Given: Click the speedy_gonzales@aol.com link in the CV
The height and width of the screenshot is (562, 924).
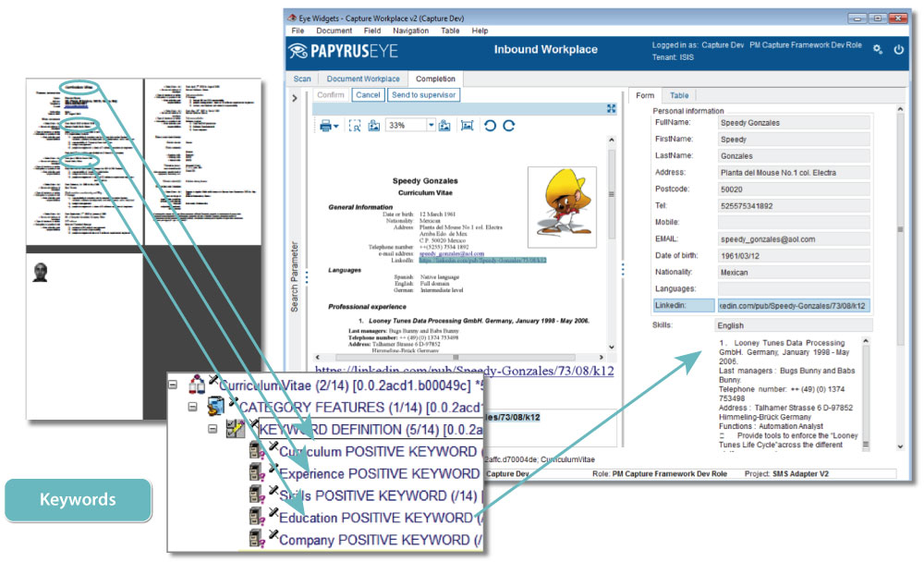Looking at the screenshot, I should [452, 253].
